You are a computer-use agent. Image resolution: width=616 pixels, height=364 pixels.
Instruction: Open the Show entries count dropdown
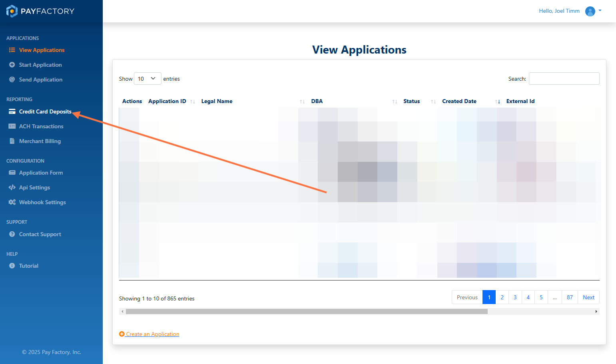(148, 79)
